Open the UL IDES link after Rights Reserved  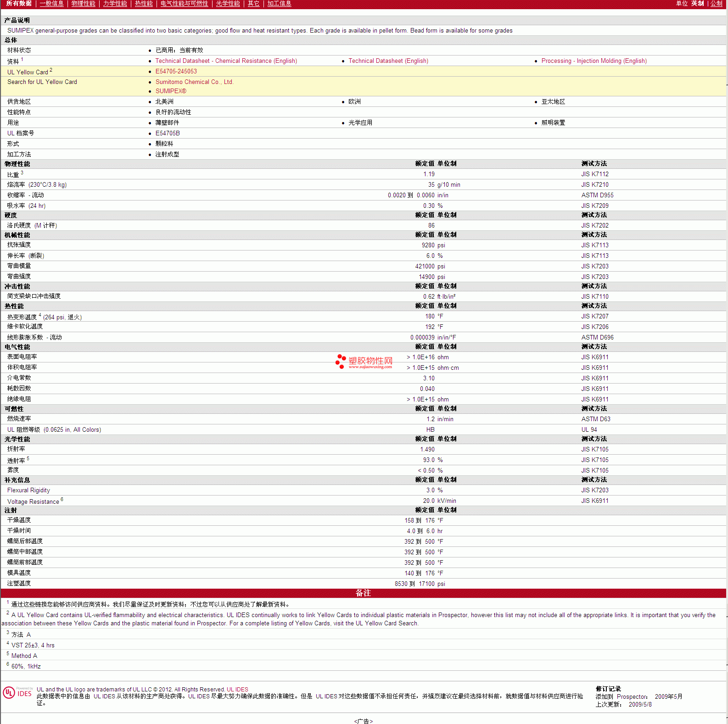click(x=237, y=690)
